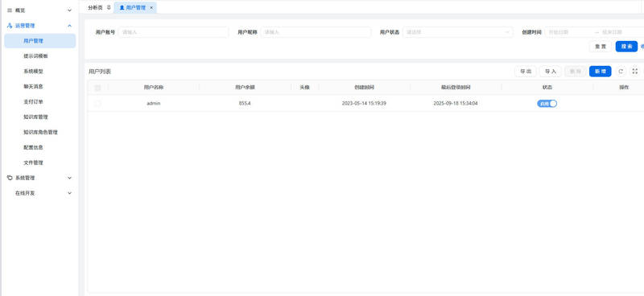Focus the 用户昵称 input field
Screen dimensions: 644x296
[x=316, y=32]
